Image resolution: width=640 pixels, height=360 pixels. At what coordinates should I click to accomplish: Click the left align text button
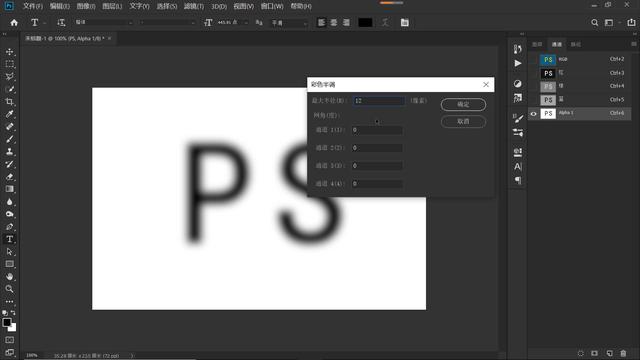click(x=321, y=22)
